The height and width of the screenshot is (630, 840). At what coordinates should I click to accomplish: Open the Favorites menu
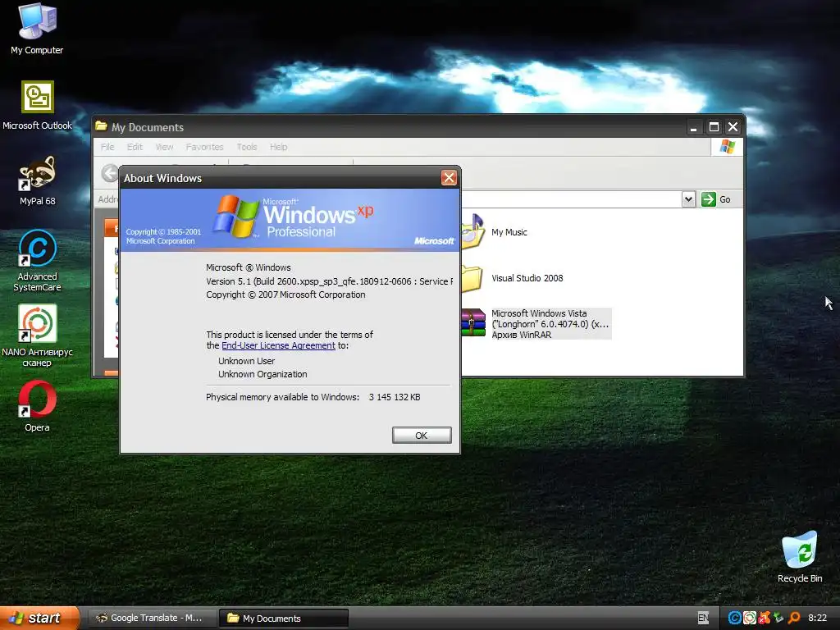[204, 147]
